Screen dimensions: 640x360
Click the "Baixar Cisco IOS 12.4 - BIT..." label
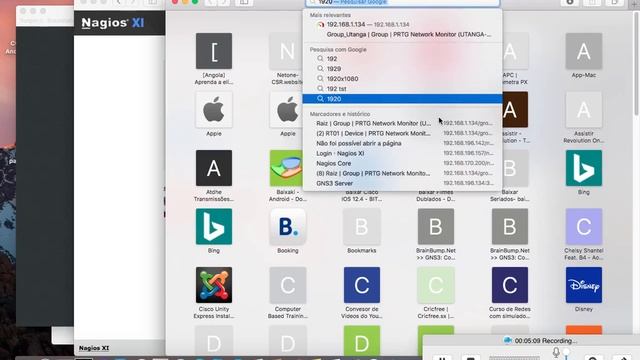(x=362, y=196)
